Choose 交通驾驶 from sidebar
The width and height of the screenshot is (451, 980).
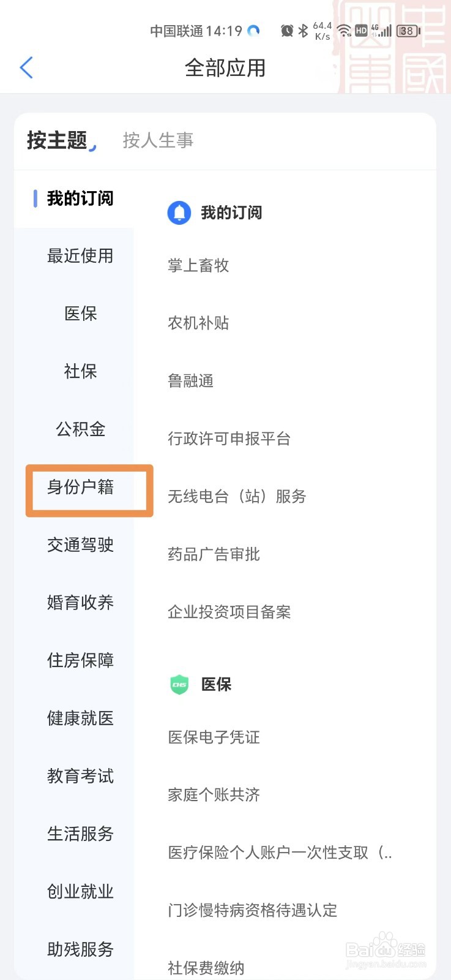[x=80, y=545]
